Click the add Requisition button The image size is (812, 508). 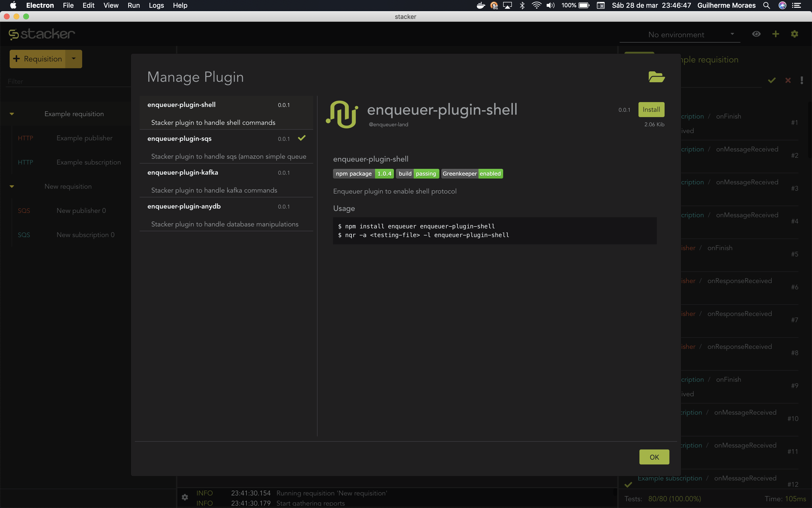(38, 59)
